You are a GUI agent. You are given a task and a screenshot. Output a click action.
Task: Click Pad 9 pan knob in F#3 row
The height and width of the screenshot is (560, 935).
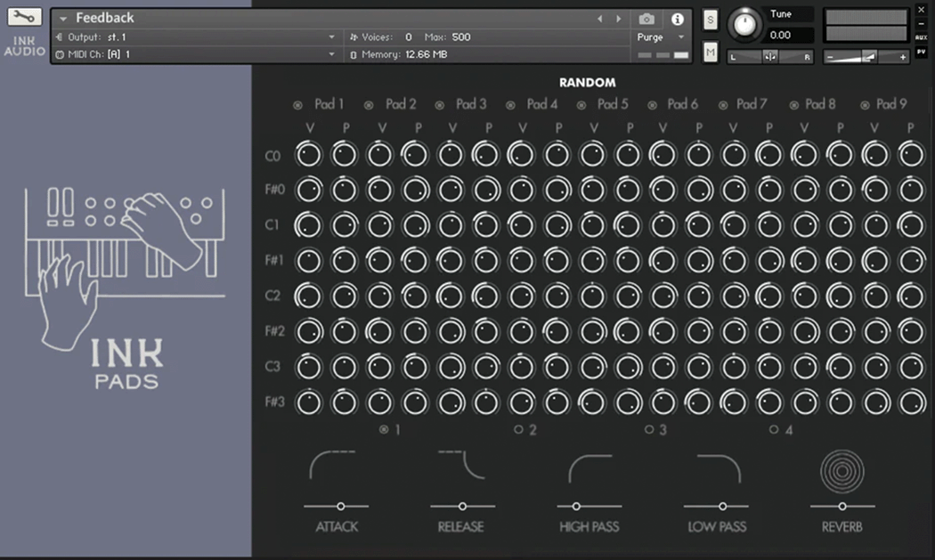click(x=911, y=402)
